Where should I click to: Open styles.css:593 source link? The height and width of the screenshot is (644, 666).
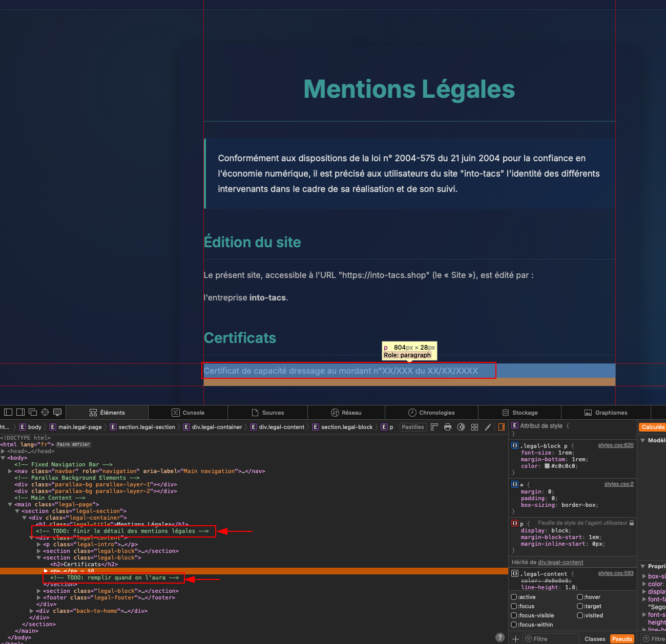616,573
